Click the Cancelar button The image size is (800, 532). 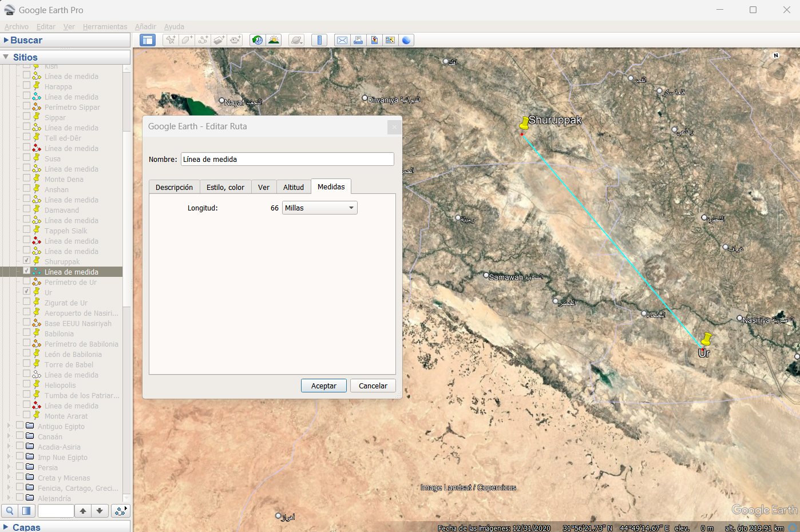point(373,386)
